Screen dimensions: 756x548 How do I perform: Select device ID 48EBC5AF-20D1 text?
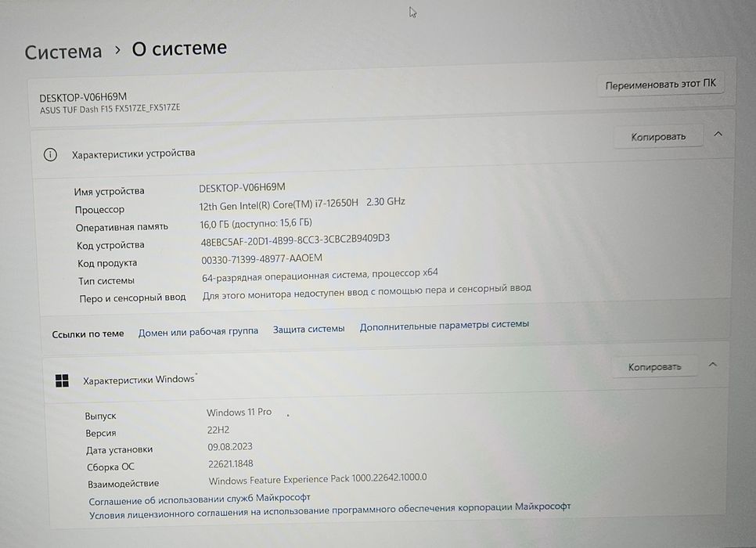tap(295, 240)
